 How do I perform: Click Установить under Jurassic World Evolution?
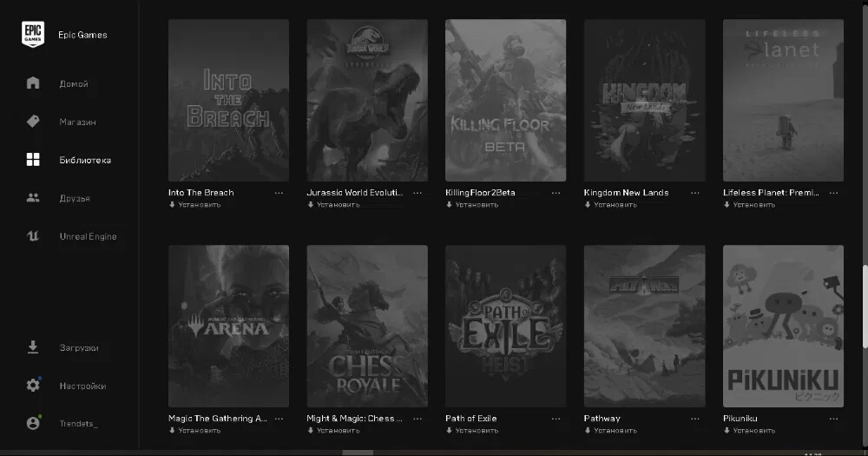[x=338, y=204]
